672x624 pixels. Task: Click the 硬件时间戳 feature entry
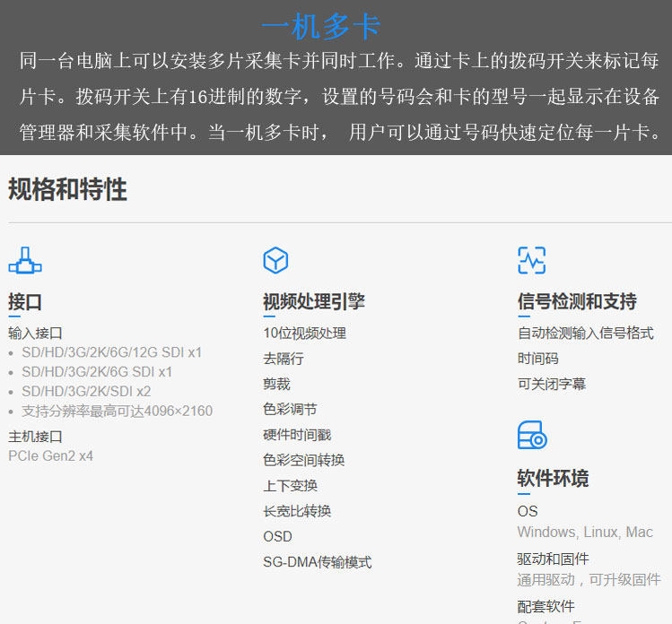[x=298, y=435]
